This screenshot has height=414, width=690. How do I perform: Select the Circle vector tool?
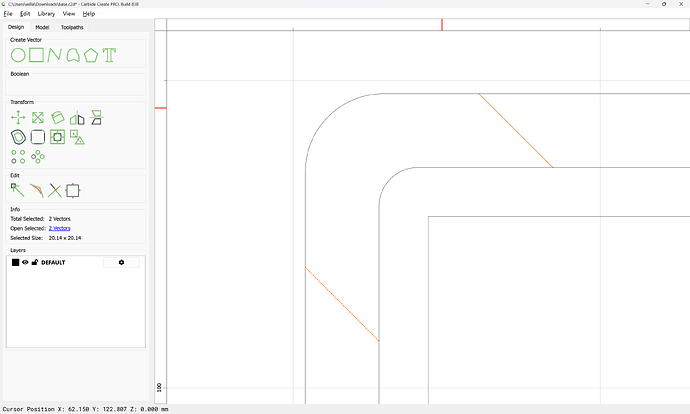point(18,55)
